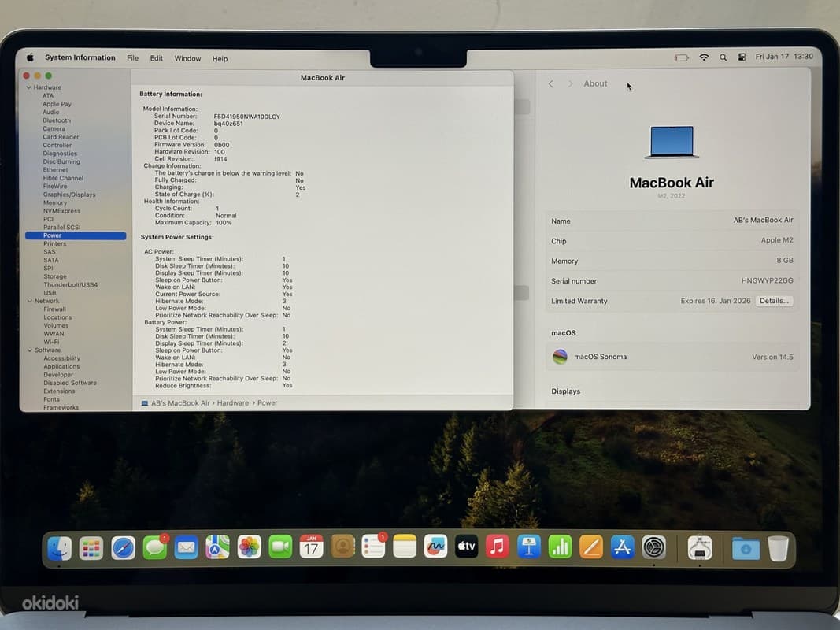Open Reminders app in the Dock
840x630 pixels.
point(373,547)
